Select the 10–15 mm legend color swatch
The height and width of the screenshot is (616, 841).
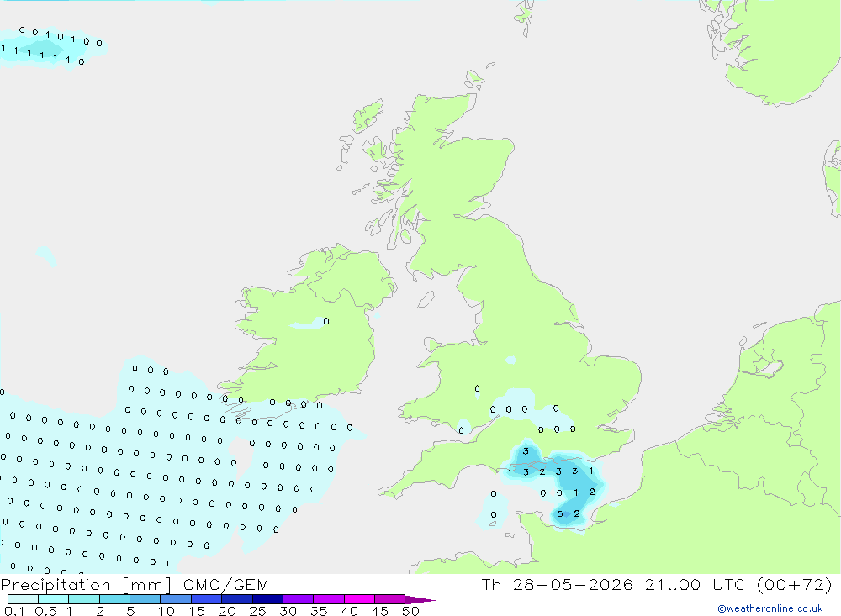point(176,599)
